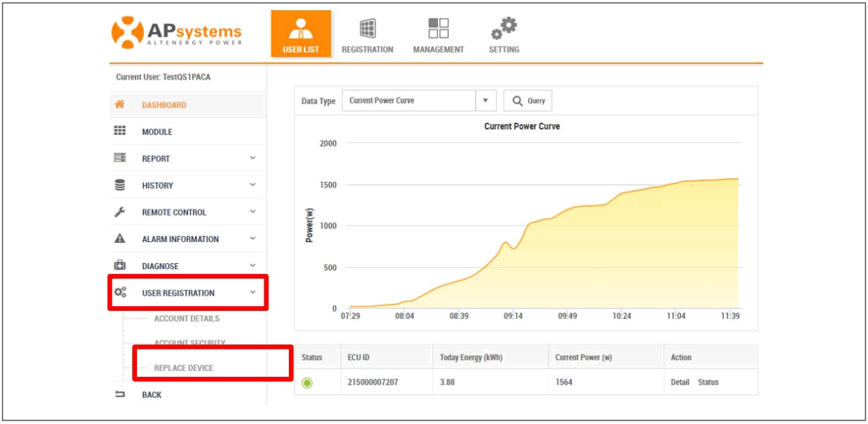The image size is (868, 424).
Task: Open the Data Type dropdown arrow
Action: (x=485, y=100)
